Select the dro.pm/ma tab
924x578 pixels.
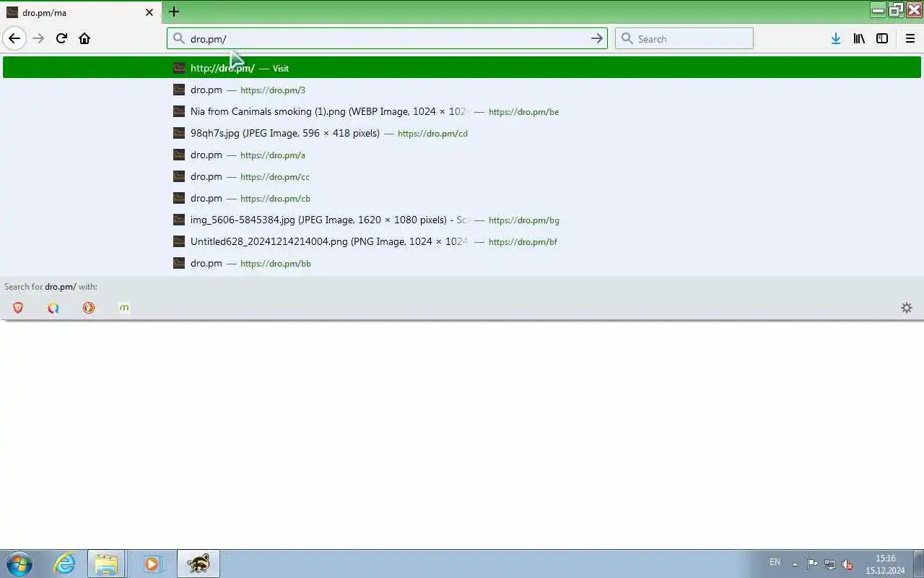point(81,12)
